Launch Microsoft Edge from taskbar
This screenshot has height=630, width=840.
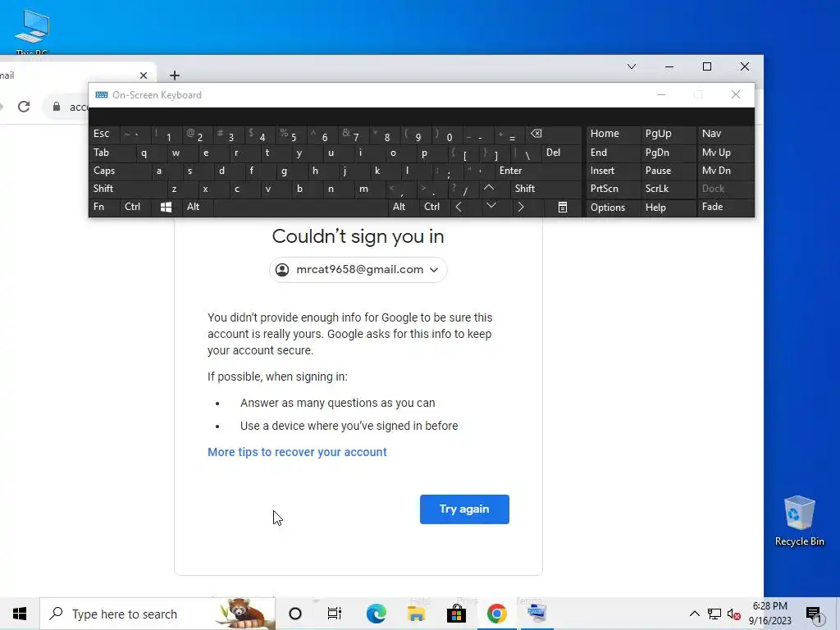(376, 614)
